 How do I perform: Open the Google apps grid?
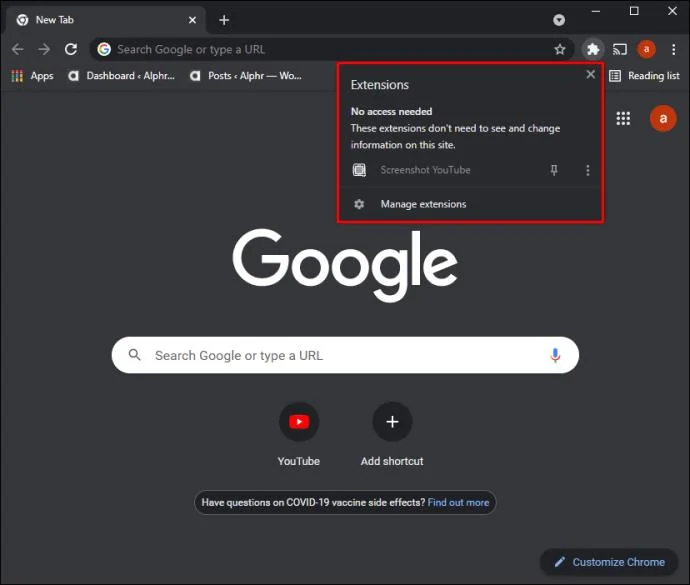pos(623,118)
